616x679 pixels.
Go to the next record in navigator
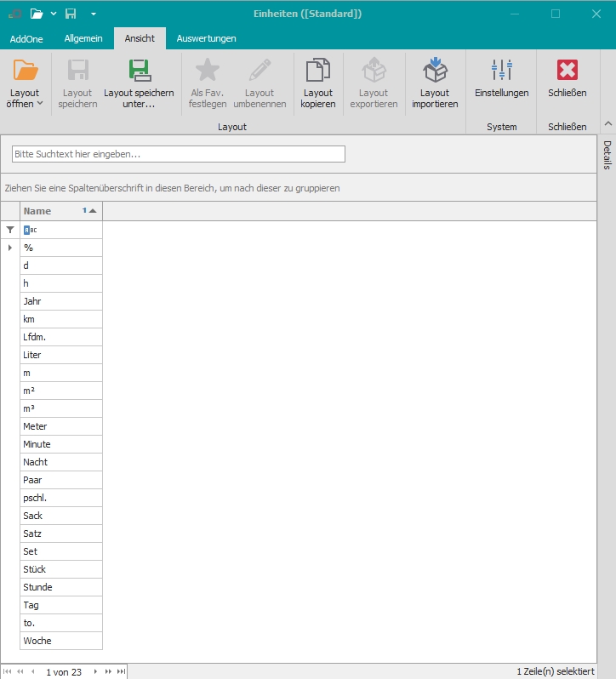pyautogui.click(x=95, y=672)
